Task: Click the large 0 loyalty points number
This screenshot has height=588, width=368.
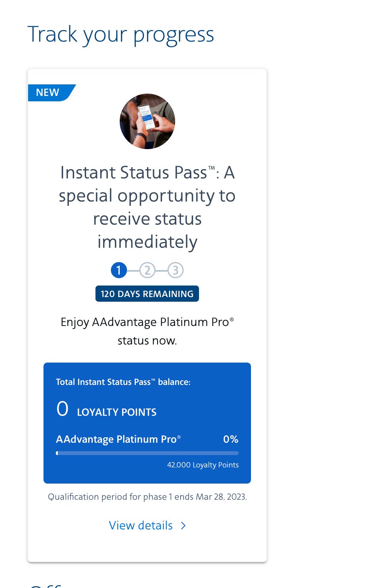Action: pyautogui.click(x=62, y=409)
